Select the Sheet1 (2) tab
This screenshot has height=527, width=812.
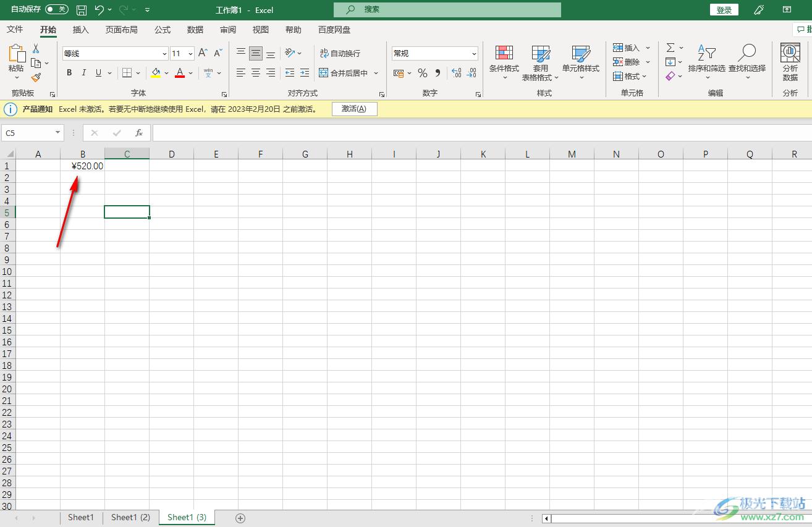click(x=130, y=518)
